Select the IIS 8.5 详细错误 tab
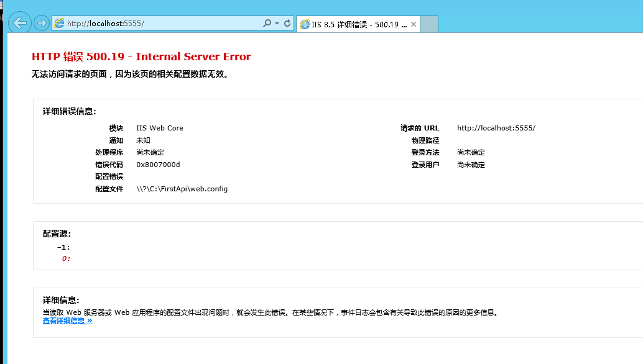 (x=358, y=25)
